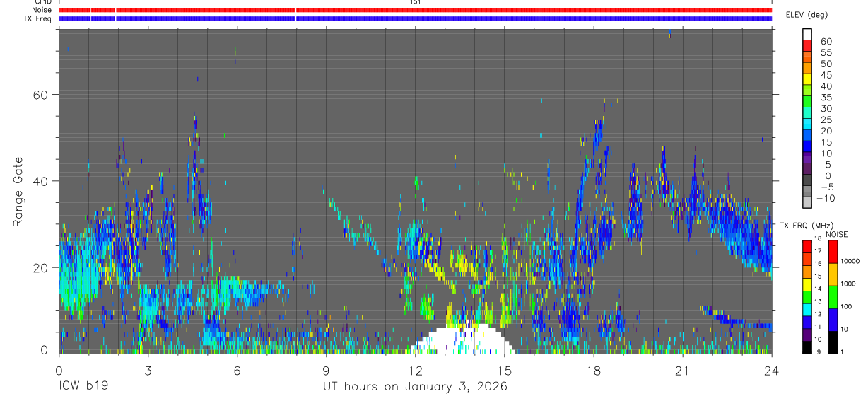
Task: Pick the light gray ELEV swatch beside -10
Action: pos(807,202)
